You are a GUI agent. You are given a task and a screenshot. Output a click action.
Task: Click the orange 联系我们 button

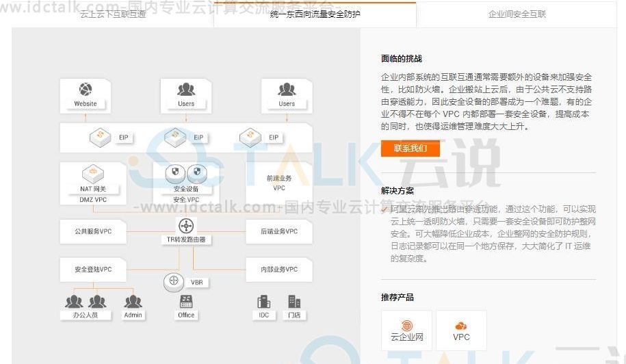coord(410,148)
